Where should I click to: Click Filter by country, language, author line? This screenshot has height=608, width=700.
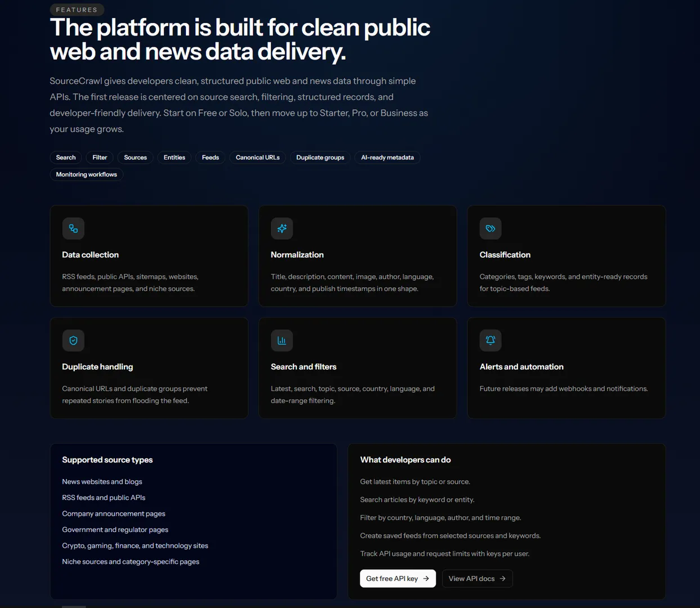tap(440, 518)
